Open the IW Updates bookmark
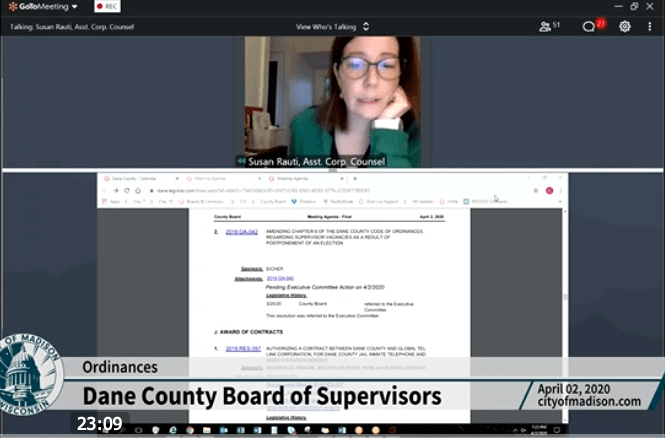 point(423,202)
